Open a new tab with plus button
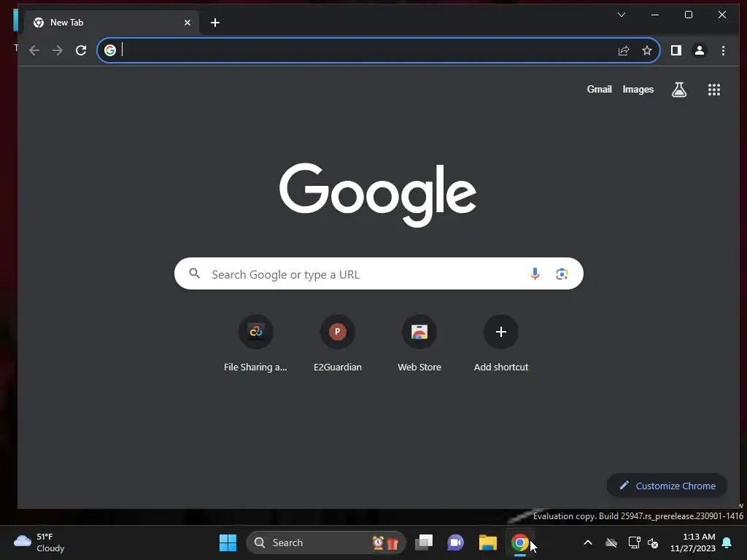The width and height of the screenshot is (747, 560). [x=215, y=23]
